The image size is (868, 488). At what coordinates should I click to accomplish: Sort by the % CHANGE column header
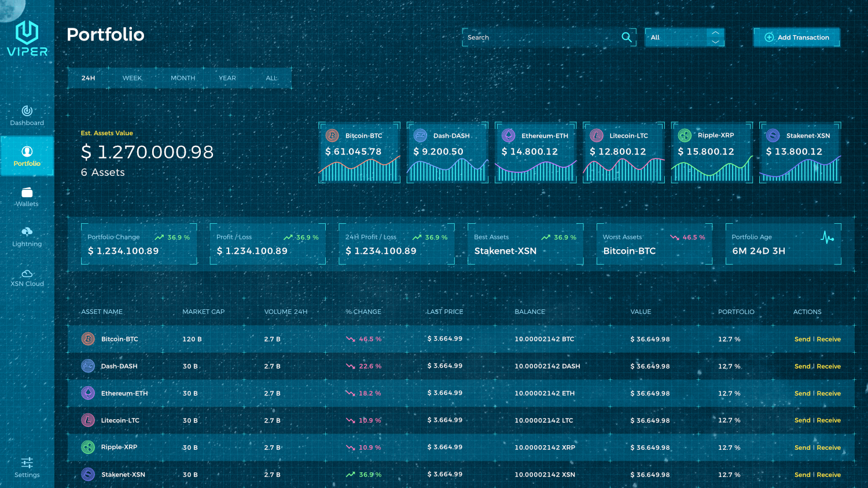point(363,312)
